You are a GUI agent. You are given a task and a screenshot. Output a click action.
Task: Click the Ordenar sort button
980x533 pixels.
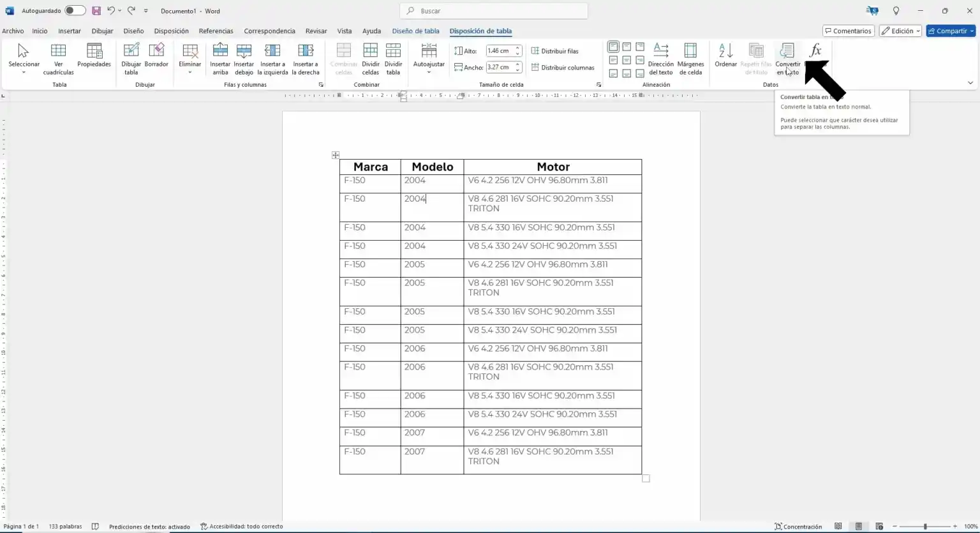(725, 56)
